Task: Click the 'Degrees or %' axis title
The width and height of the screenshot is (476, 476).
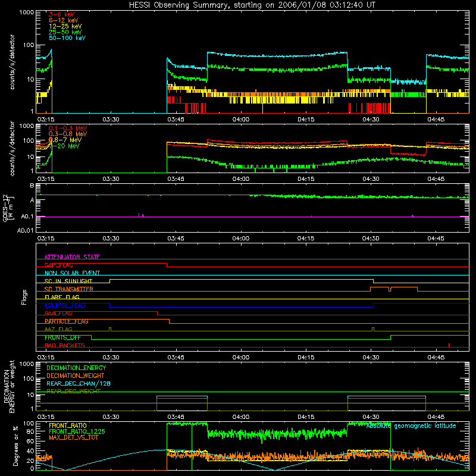Action: tap(15, 446)
